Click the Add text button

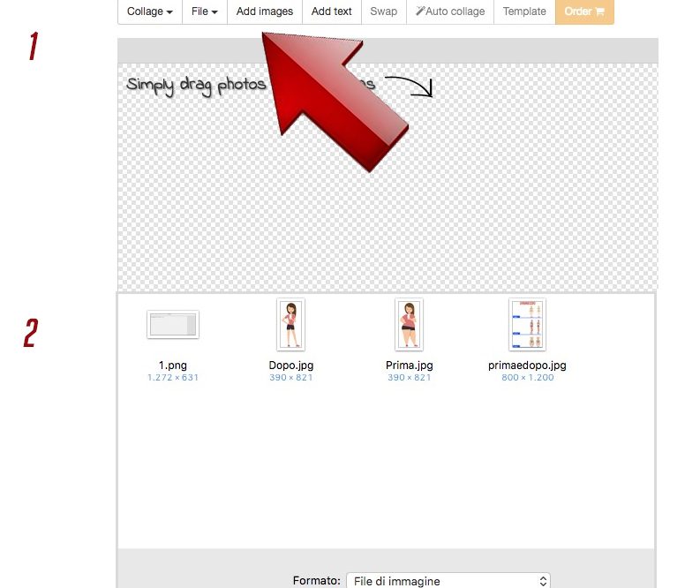[332, 11]
